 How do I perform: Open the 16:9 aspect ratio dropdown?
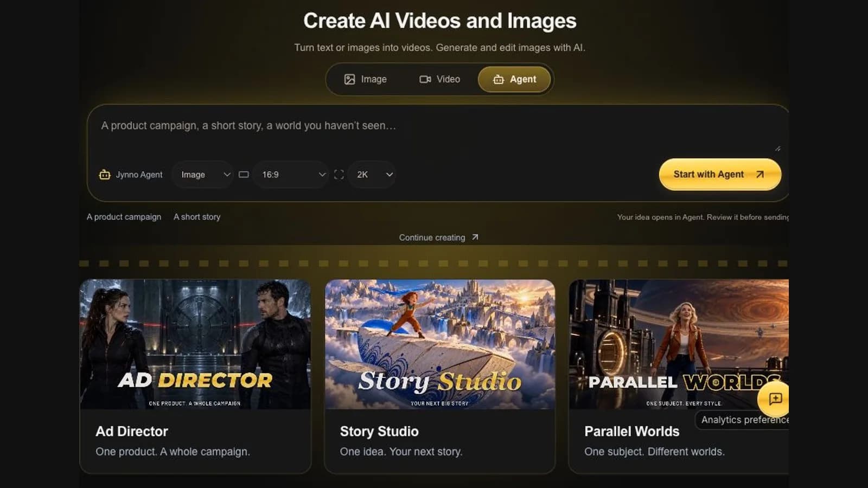tap(291, 175)
